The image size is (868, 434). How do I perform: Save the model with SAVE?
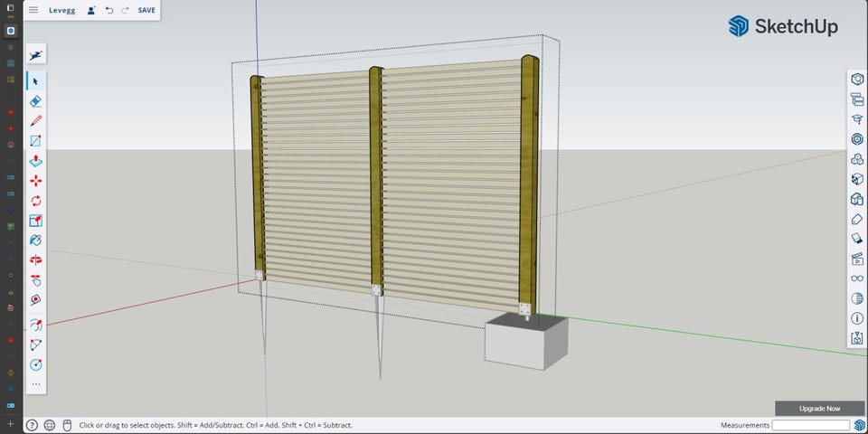pos(146,10)
